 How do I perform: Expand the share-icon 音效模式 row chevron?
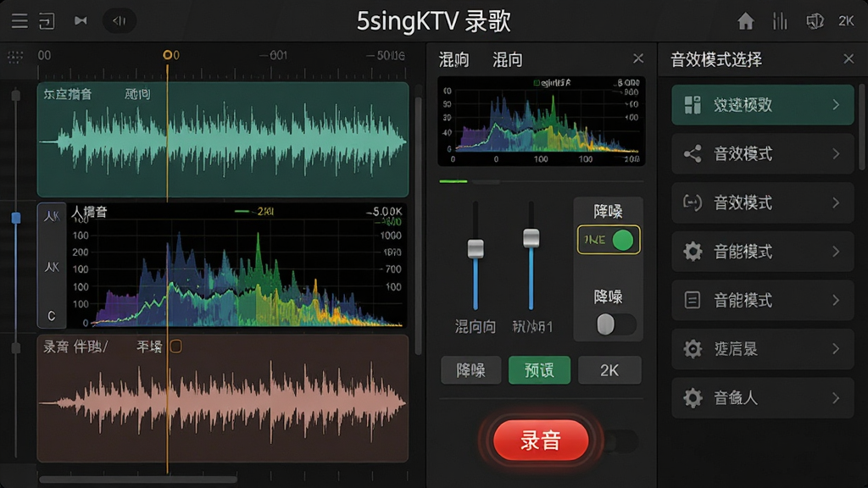point(837,154)
